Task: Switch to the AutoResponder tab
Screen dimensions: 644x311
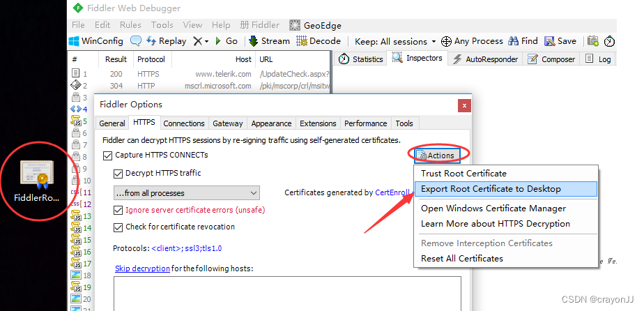Action: pos(485,59)
